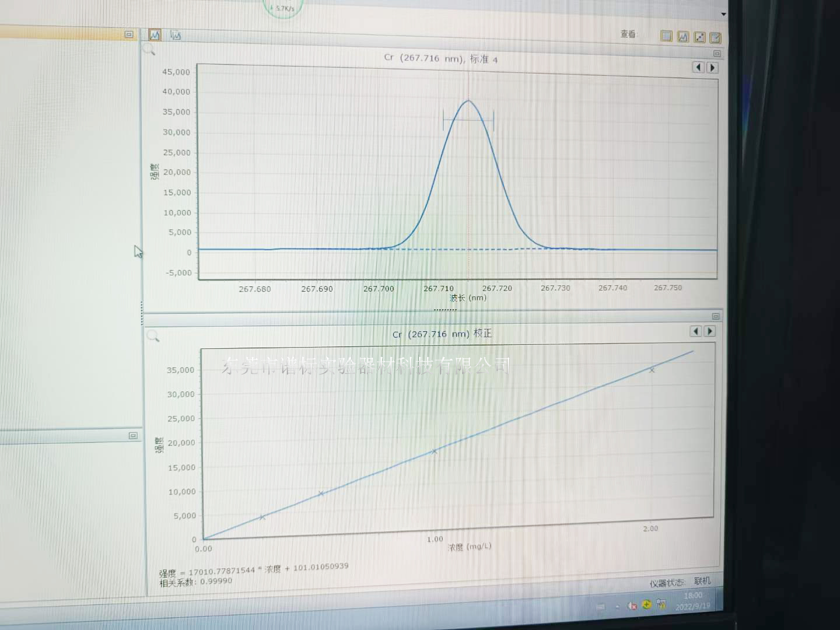The image size is (840, 630).
Task: Click the spectrum graph view icon after 查看
Action: [682, 37]
